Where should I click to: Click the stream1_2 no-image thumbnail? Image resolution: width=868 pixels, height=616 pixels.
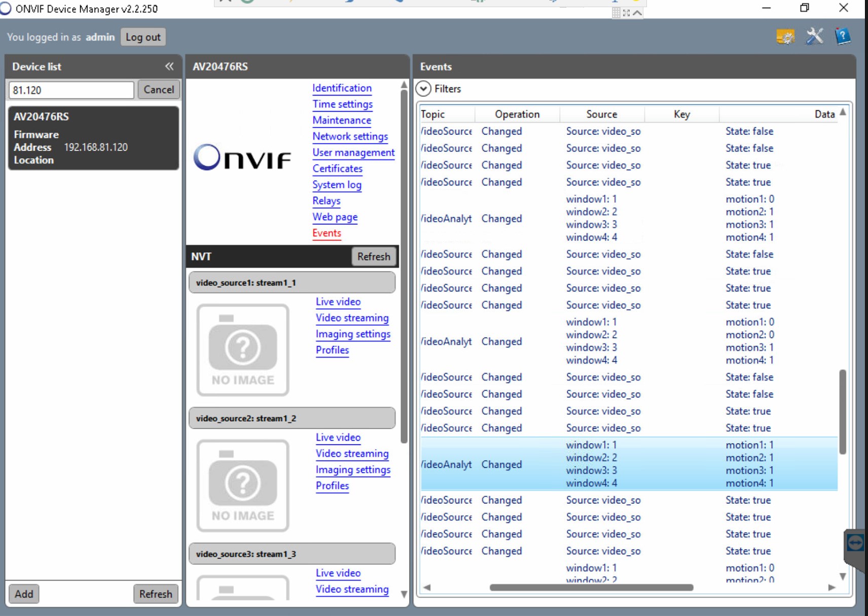click(243, 485)
